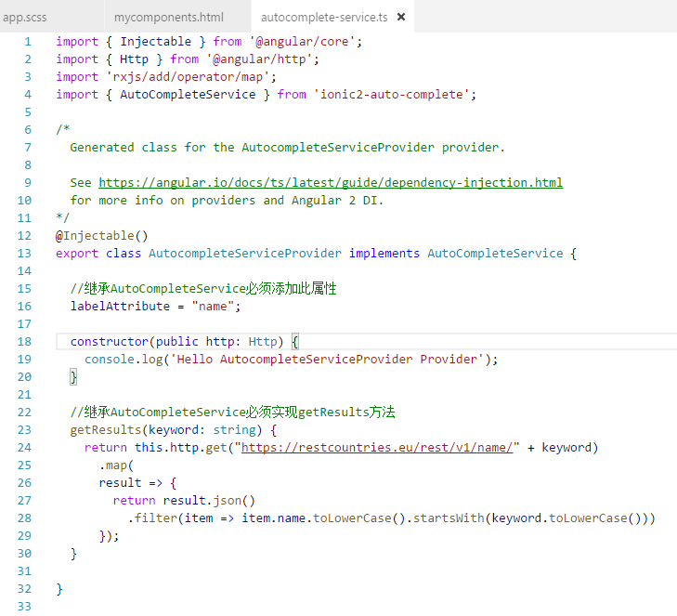
Task: Click the implements keyword
Action: pos(384,253)
